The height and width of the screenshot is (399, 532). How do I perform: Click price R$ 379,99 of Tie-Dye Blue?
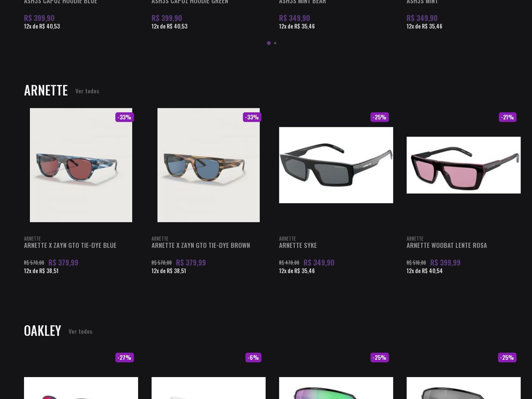pos(63,262)
